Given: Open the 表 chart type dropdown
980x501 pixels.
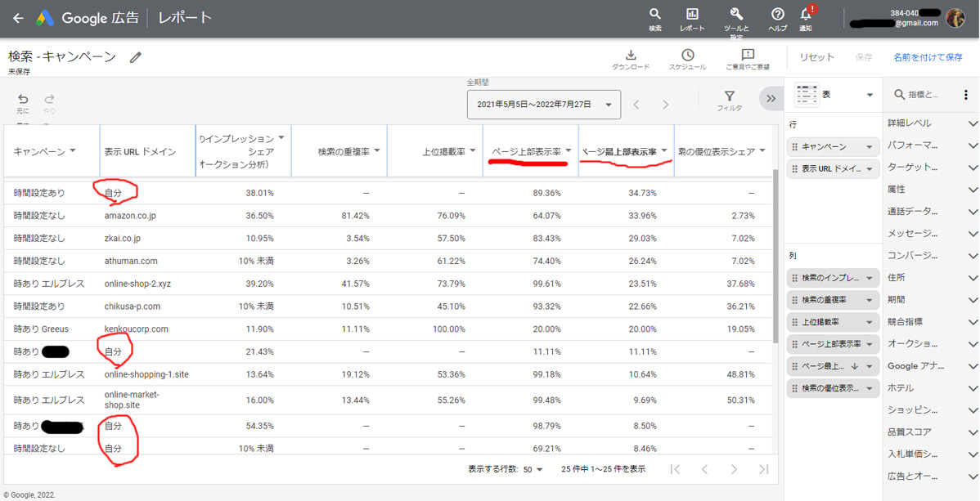Looking at the screenshot, I should [834, 95].
